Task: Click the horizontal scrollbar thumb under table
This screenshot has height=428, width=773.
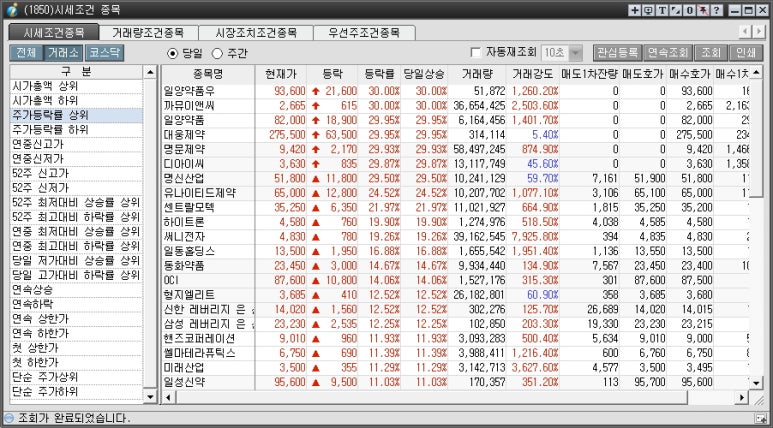Action: [430, 397]
